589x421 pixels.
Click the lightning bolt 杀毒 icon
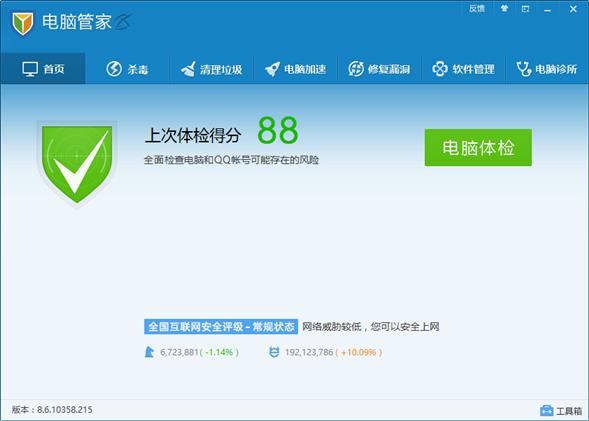click(114, 69)
